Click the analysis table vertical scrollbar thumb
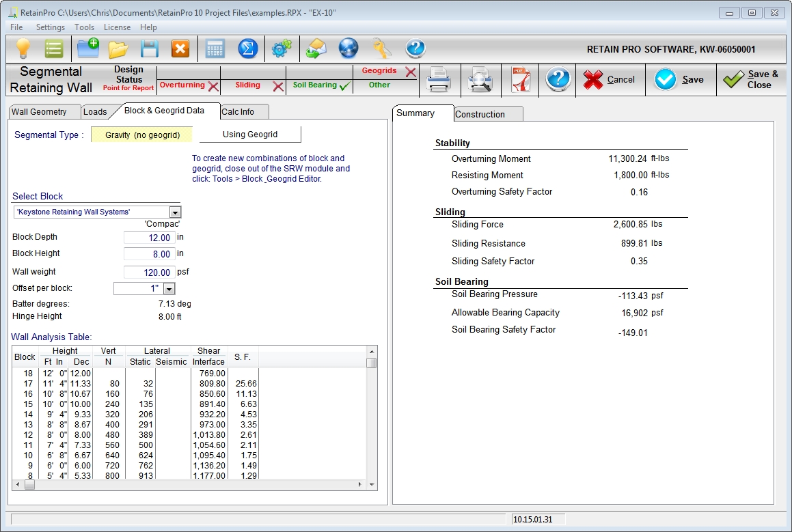Viewport: 792px width, 532px height. [371, 363]
